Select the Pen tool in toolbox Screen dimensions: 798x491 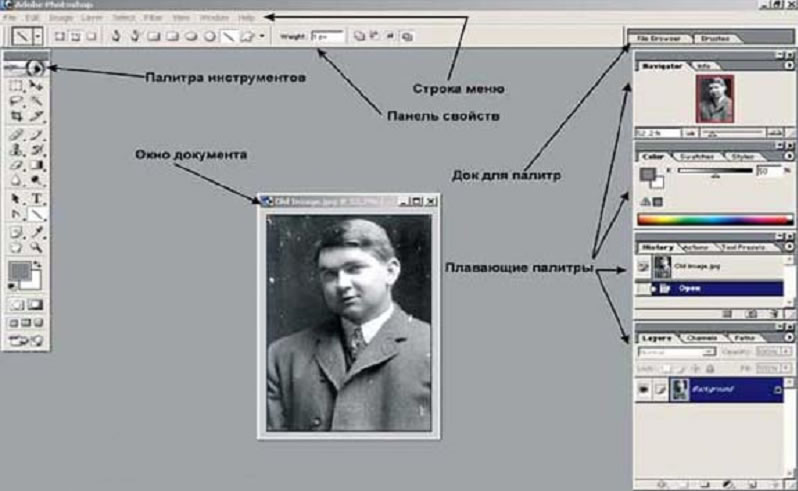coord(16,214)
